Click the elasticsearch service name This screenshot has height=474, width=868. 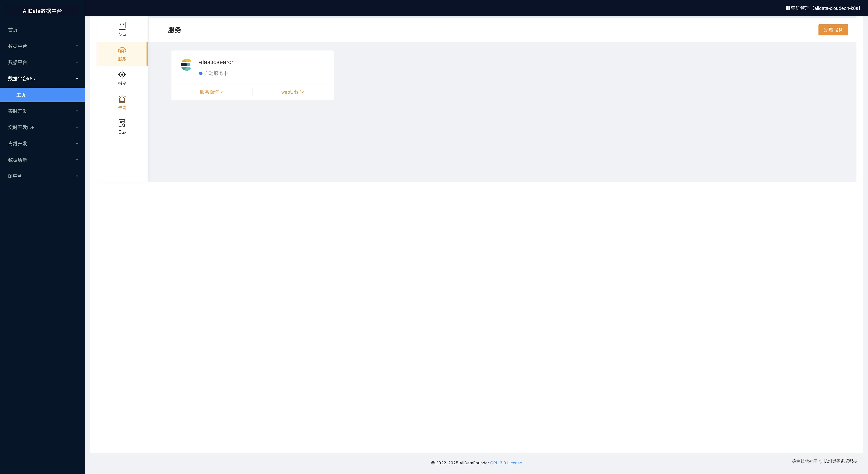point(217,62)
